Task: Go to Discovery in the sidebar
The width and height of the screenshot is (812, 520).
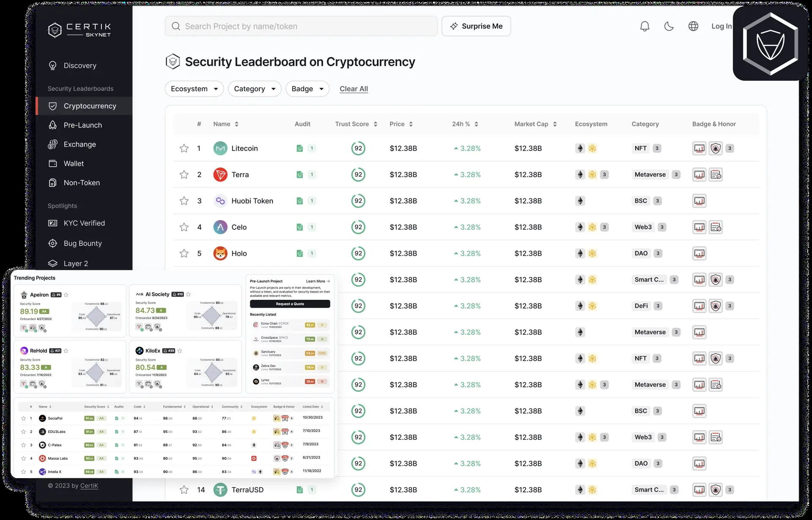Action: [x=80, y=66]
